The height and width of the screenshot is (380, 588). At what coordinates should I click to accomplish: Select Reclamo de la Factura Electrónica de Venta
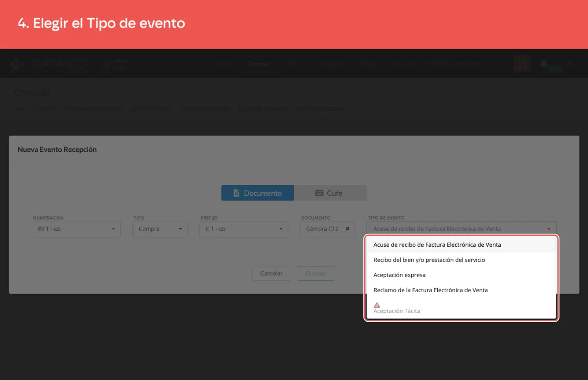coord(461,290)
